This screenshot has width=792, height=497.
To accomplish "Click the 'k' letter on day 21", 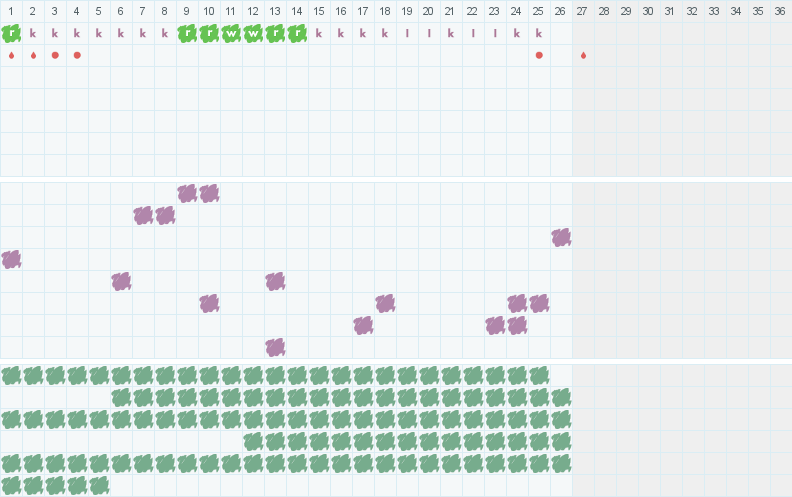I will click(x=451, y=33).
